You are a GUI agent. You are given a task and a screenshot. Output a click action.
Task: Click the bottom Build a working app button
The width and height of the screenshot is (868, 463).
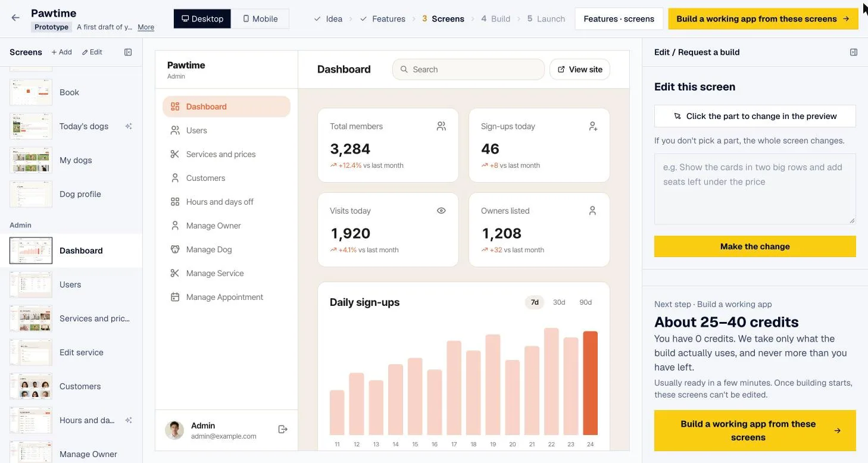point(755,430)
